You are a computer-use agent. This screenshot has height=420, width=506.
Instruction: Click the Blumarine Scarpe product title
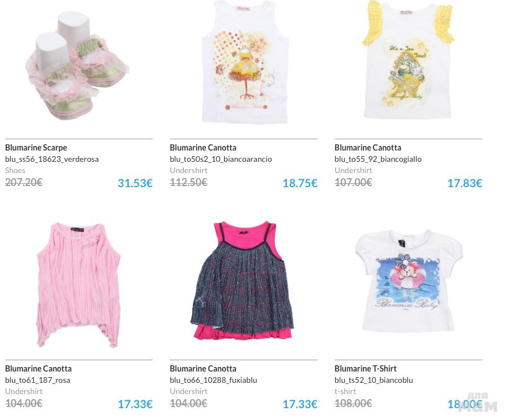pyautogui.click(x=36, y=148)
